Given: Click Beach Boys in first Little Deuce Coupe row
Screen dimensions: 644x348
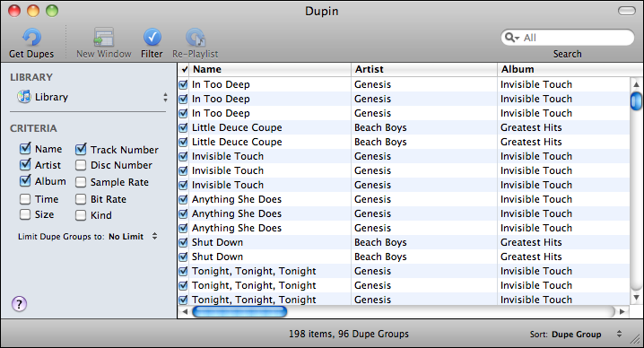Looking at the screenshot, I should click(380, 127).
